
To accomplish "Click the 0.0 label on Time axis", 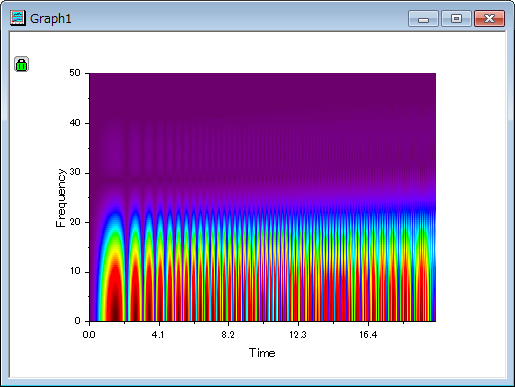I will [x=89, y=334].
